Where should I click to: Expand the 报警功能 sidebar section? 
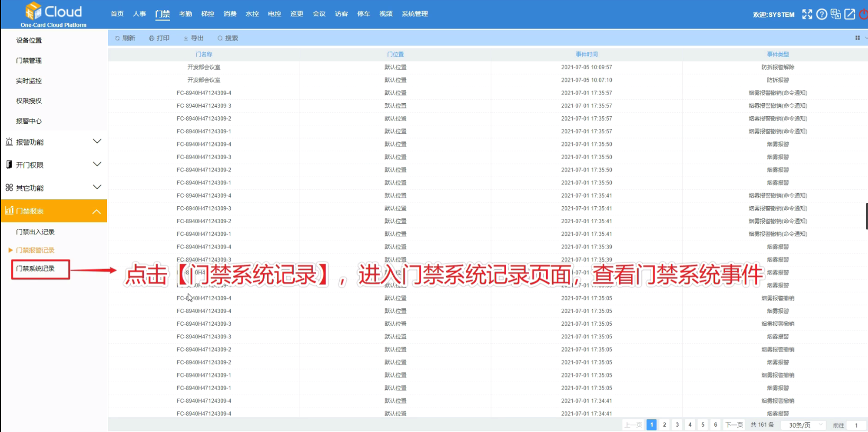coord(54,142)
